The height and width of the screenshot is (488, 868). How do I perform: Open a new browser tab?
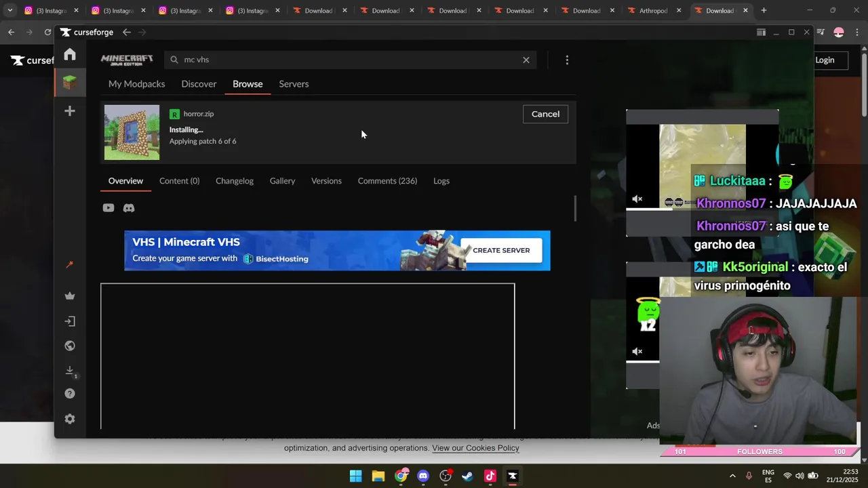764,10
